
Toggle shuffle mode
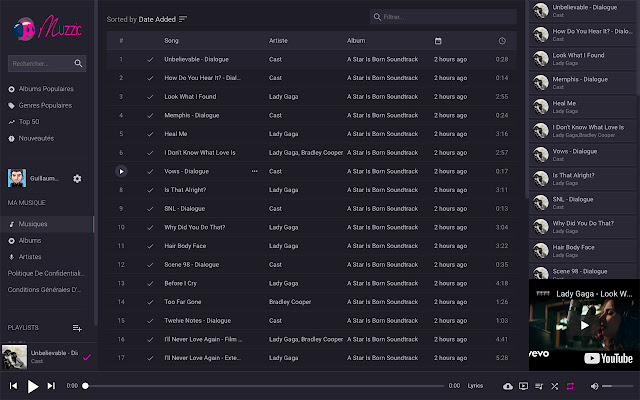coord(554,386)
